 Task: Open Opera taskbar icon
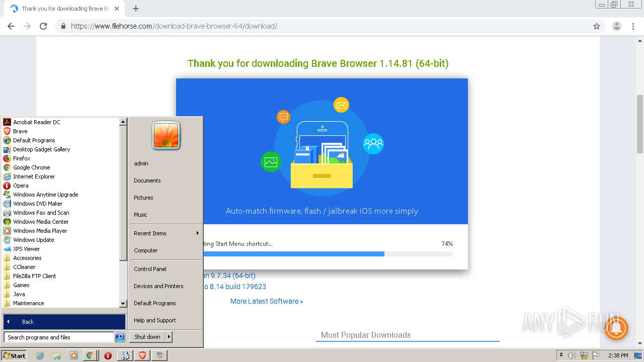[x=108, y=355]
